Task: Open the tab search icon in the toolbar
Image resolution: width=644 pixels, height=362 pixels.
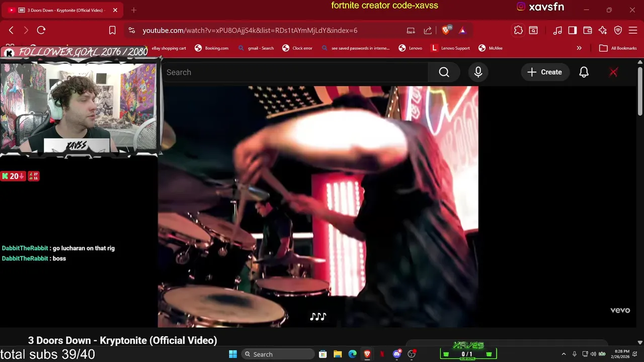Action: [533, 30]
